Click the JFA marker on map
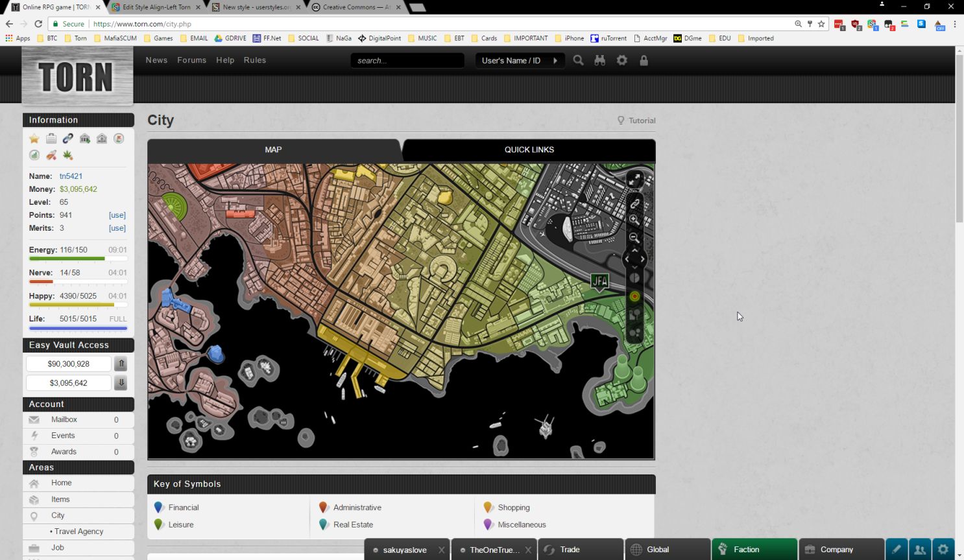 click(x=599, y=281)
